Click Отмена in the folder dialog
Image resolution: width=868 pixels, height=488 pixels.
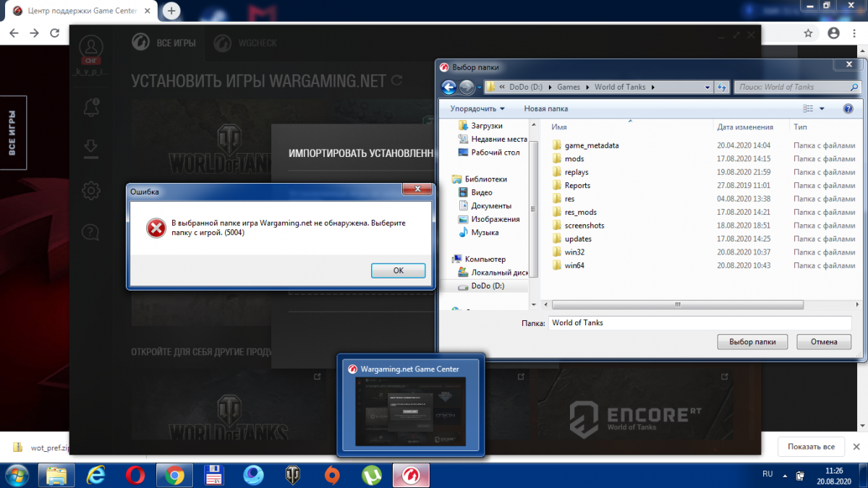click(x=823, y=342)
